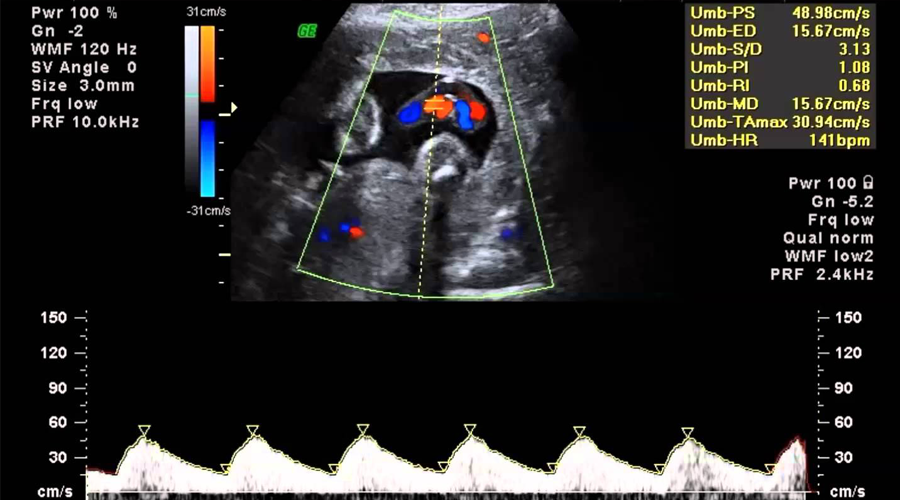This screenshot has width=900, height=500.
Task: Click the red-orange positive velocity color bar
Action: 207,64
